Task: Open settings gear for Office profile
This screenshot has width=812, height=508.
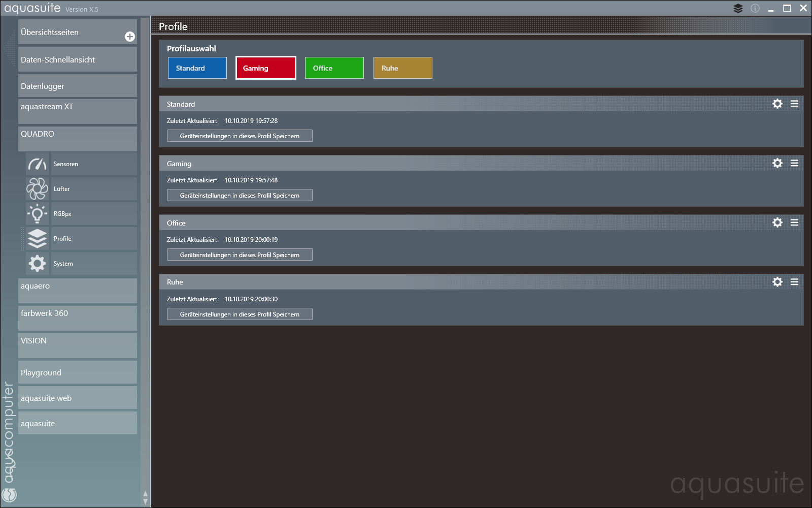Action: [x=777, y=223]
